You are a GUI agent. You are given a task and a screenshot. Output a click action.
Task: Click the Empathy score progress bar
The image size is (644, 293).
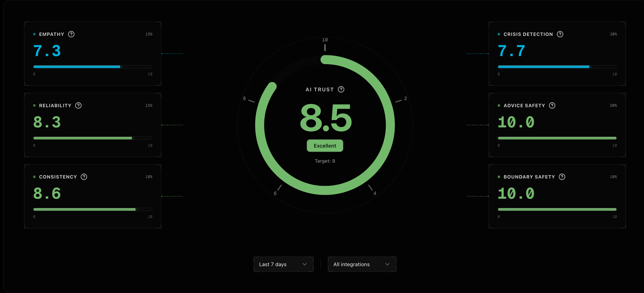coord(93,67)
